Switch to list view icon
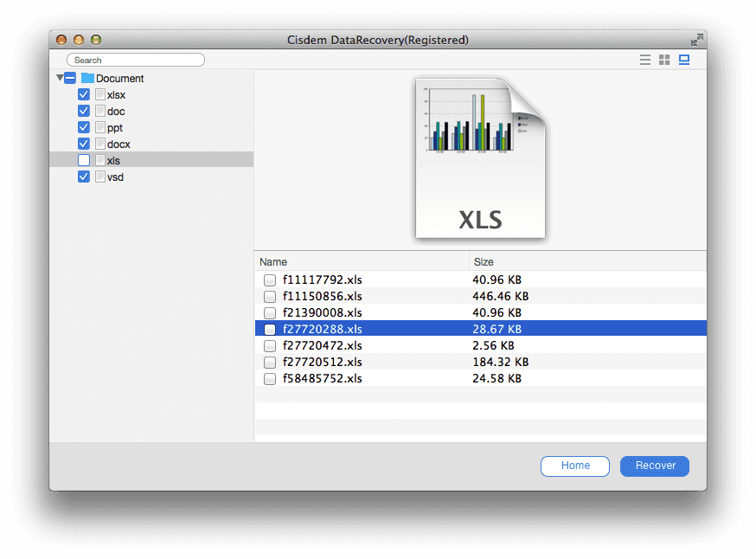 click(644, 60)
